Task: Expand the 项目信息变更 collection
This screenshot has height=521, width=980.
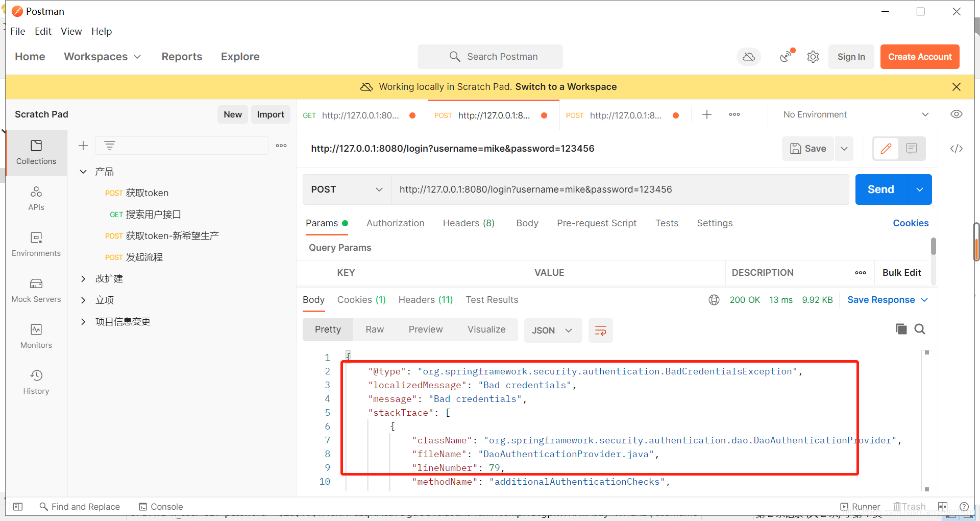Action: tap(83, 321)
